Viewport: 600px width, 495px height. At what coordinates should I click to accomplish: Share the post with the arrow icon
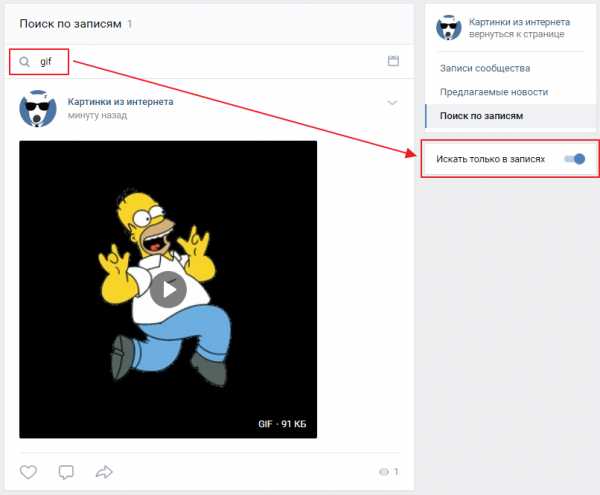click(x=104, y=472)
